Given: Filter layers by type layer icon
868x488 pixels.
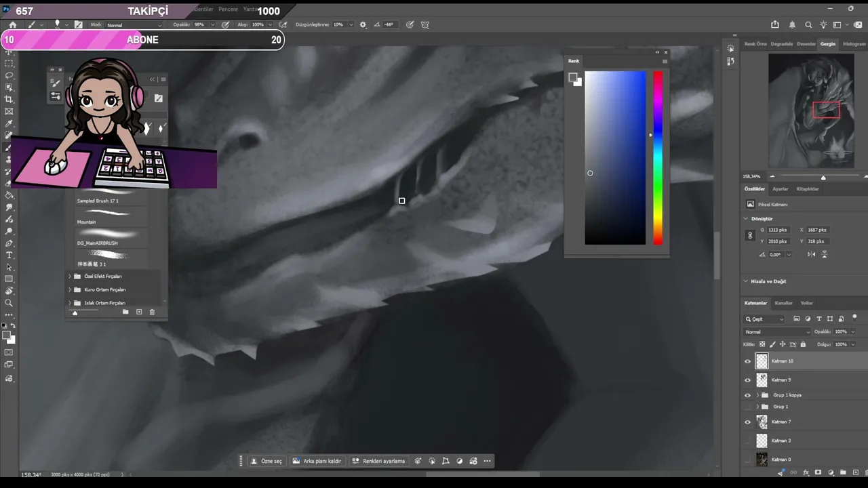Looking at the screenshot, I should point(818,319).
